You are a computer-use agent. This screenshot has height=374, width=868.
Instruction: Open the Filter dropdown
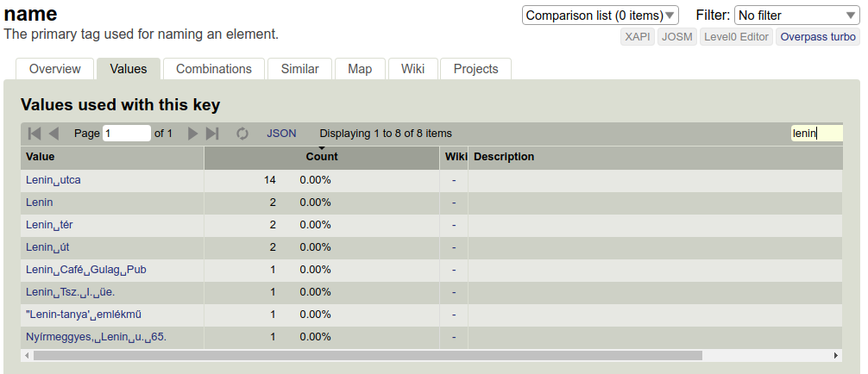796,16
